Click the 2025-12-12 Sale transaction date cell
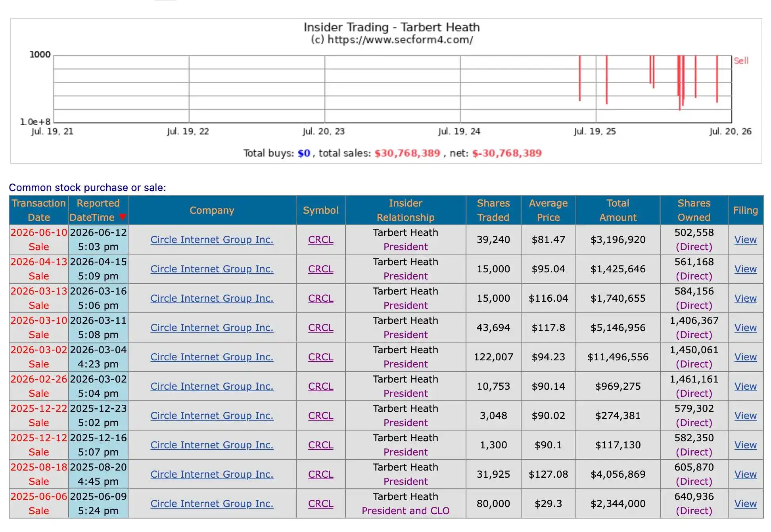 [39, 445]
